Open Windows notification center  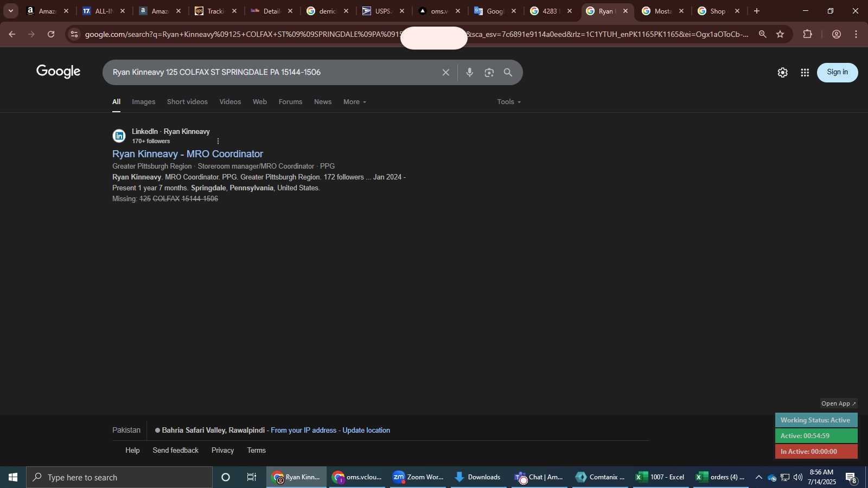pyautogui.click(x=851, y=477)
